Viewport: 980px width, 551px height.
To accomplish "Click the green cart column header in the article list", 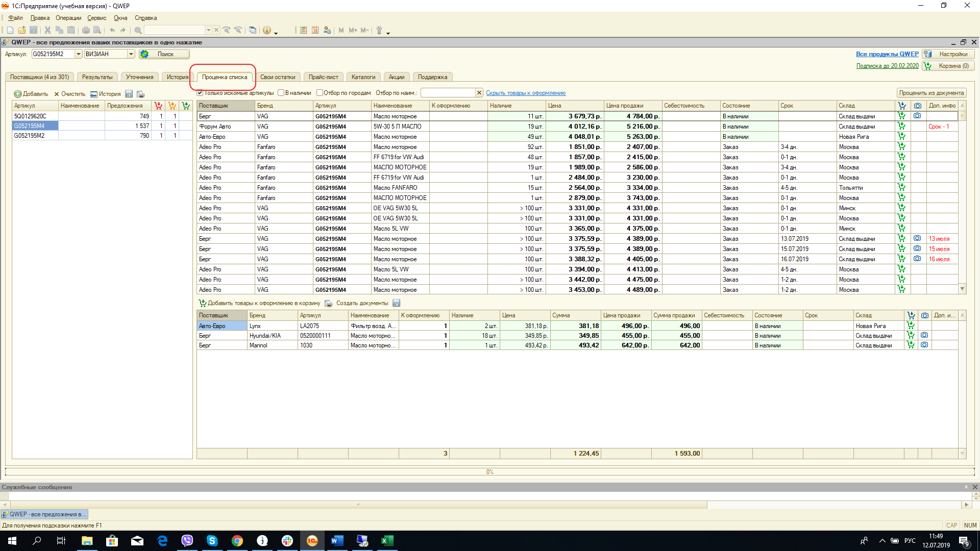I will click(x=186, y=106).
